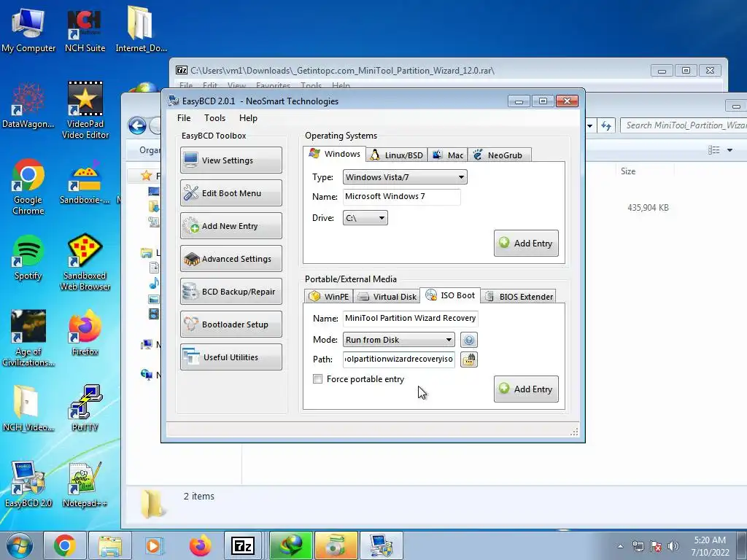The image size is (747, 560).
Task: Switch to the WinPE tab
Action: click(x=329, y=296)
